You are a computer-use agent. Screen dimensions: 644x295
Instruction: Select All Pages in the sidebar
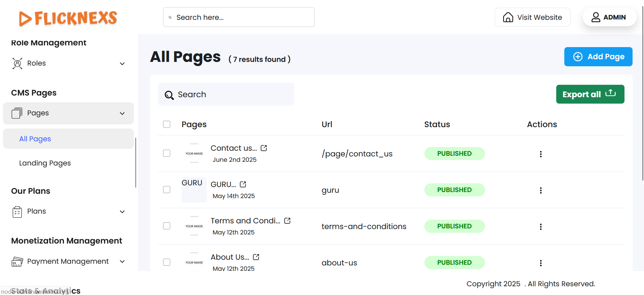35,139
